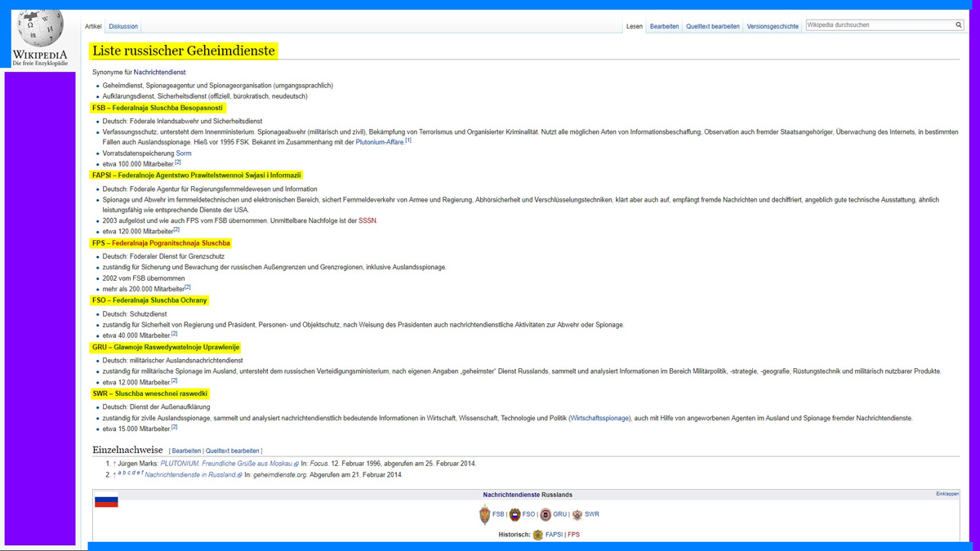Click footnote [2] after mehr als 200.000 Mitarbeiter

[188, 287]
